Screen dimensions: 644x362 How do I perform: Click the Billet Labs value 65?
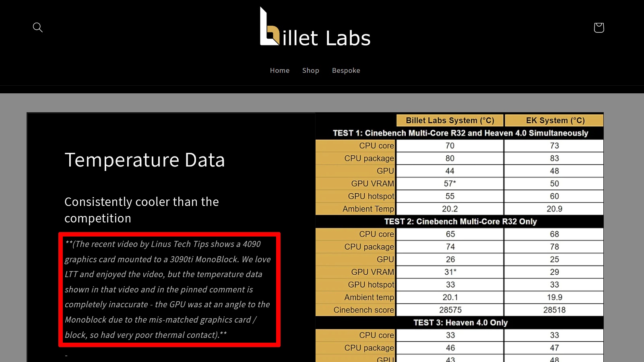tap(450, 234)
